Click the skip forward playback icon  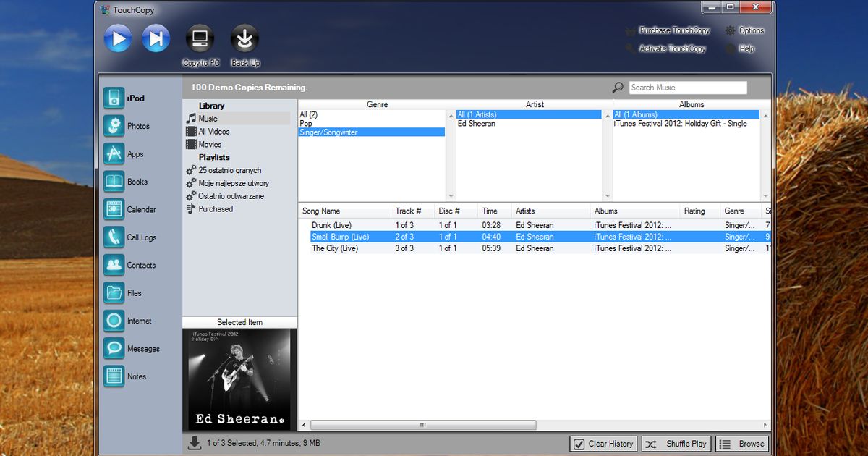coord(156,38)
